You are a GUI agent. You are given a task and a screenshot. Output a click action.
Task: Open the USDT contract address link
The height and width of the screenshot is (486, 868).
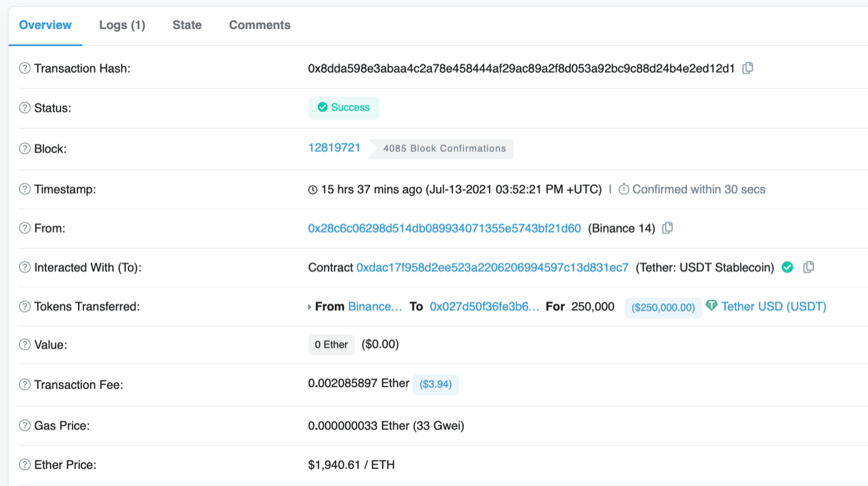[x=492, y=268]
